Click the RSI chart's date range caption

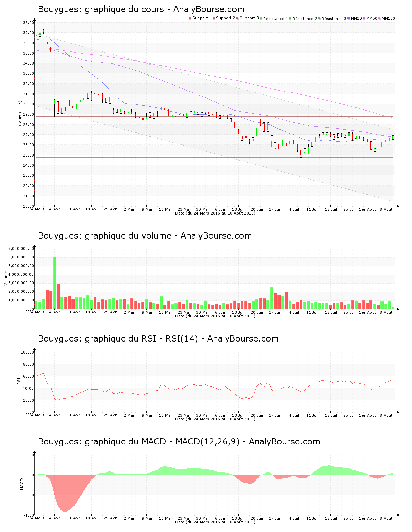click(215, 419)
